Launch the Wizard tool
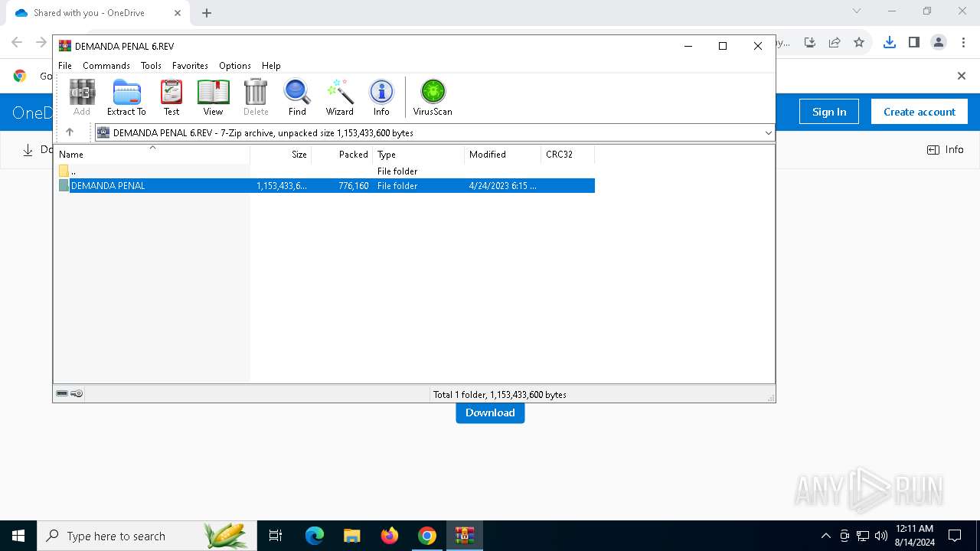Screen dimensions: 980x551 [x=340, y=97]
